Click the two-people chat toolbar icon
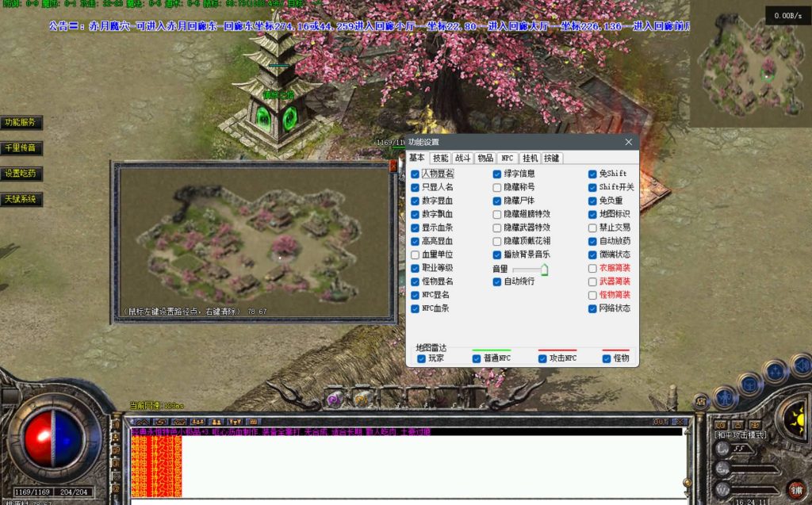The image size is (812, 505). 216,422
